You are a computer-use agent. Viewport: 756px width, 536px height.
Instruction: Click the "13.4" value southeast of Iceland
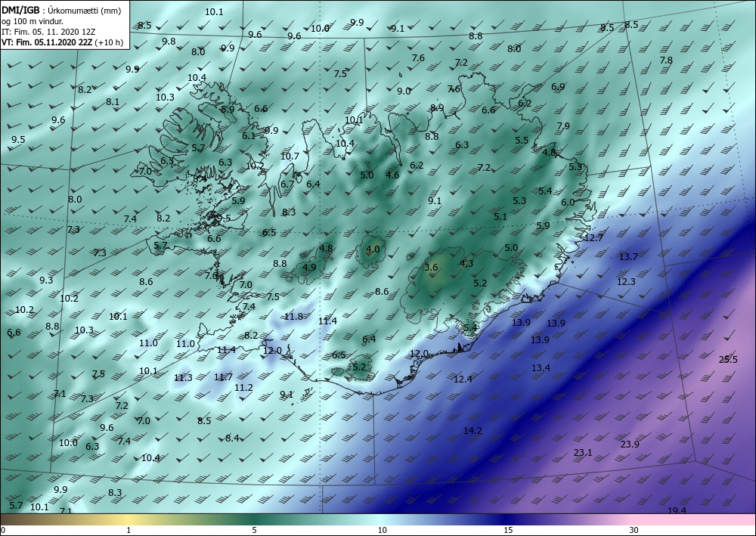click(x=541, y=367)
